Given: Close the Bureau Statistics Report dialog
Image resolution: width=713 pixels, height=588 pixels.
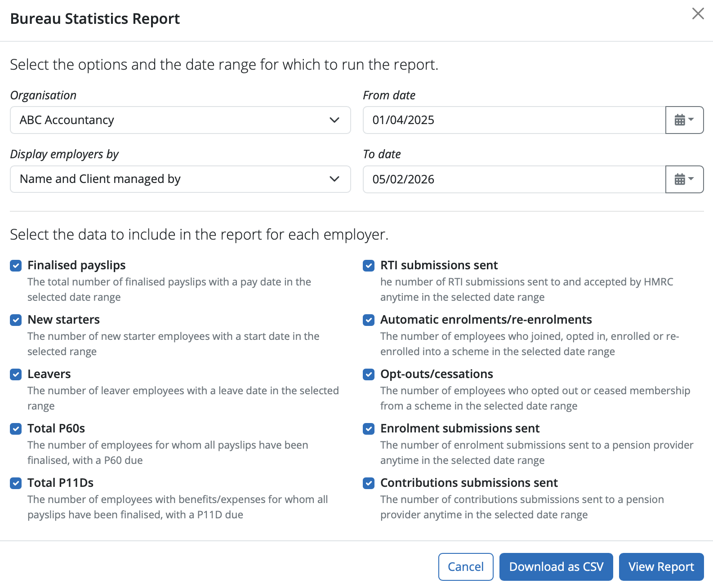Looking at the screenshot, I should 698,13.
